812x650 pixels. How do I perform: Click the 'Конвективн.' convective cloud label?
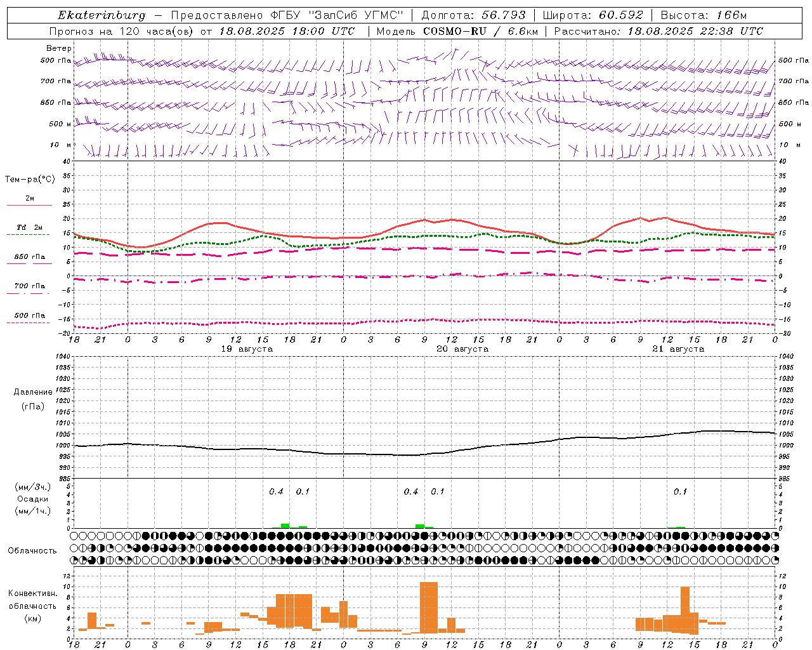pos(33,594)
